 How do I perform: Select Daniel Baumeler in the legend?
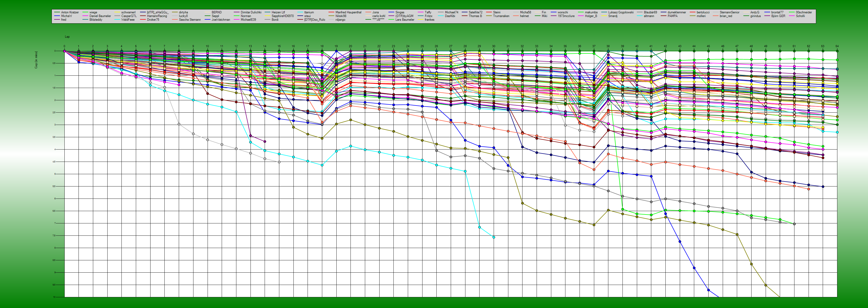[100, 16]
